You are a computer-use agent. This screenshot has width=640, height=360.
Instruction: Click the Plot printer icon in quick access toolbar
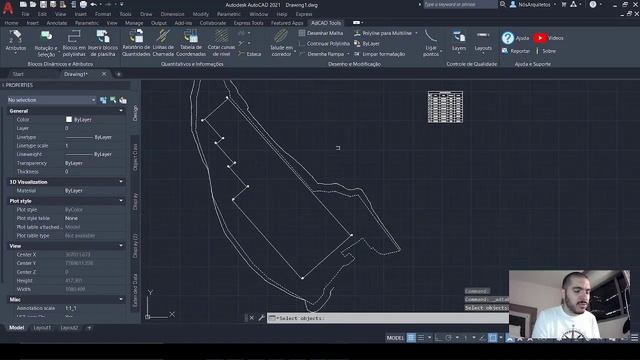83,4
